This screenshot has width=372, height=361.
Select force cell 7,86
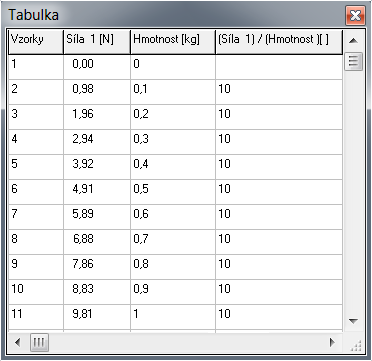click(x=97, y=267)
